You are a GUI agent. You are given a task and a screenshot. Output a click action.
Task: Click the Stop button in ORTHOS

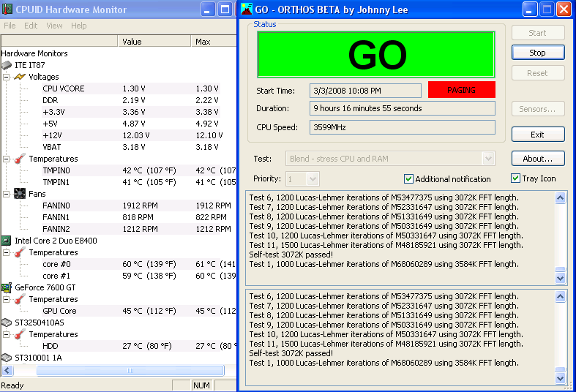point(538,53)
